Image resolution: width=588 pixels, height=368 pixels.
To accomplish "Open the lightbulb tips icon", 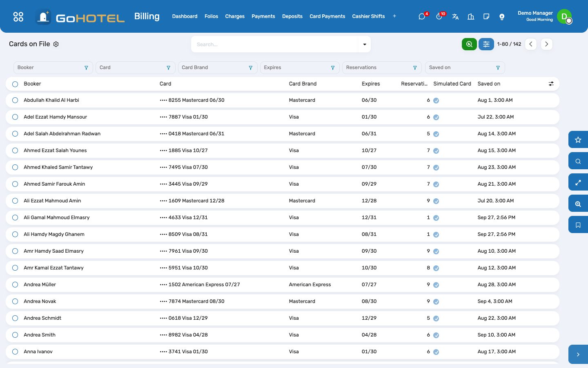I will 502,16.
